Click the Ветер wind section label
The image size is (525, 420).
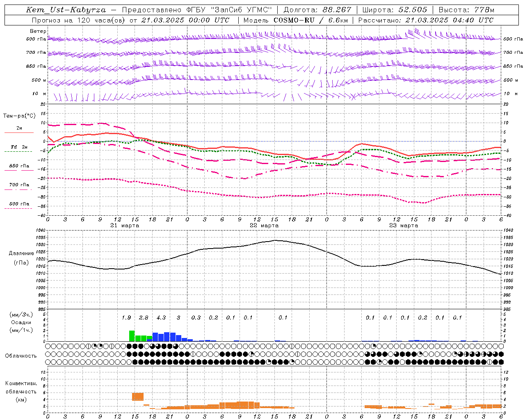38,31
